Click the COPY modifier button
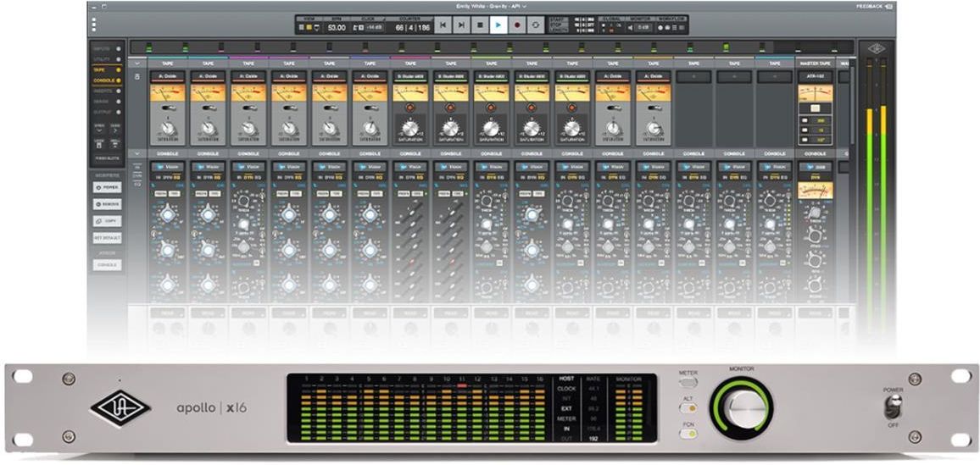 [x=108, y=221]
